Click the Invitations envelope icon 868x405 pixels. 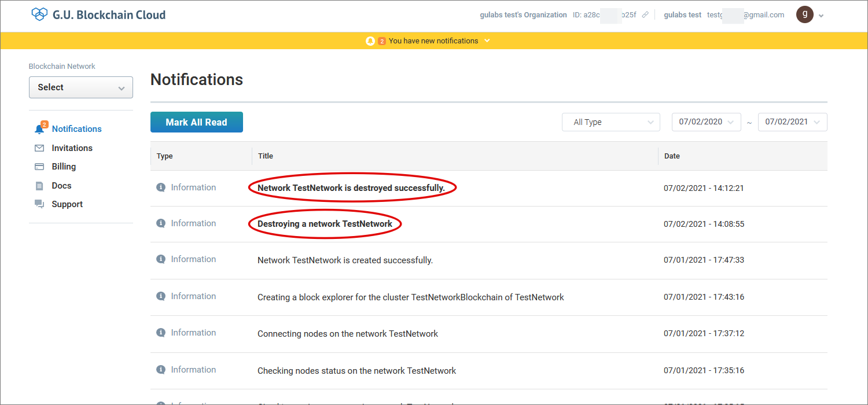click(x=39, y=148)
